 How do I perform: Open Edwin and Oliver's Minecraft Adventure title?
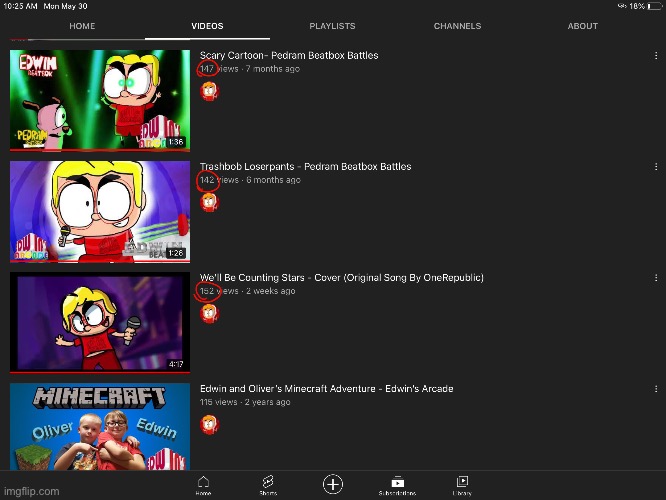click(x=327, y=389)
